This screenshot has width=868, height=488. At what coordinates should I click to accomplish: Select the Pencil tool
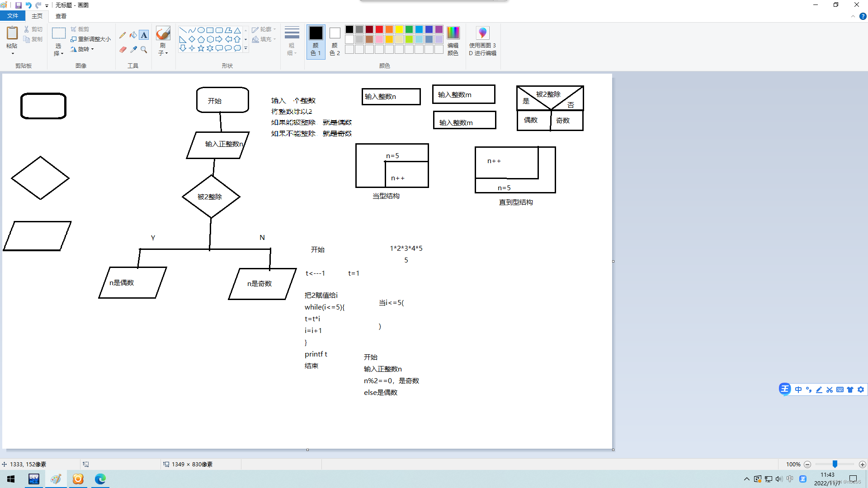pyautogui.click(x=123, y=35)
